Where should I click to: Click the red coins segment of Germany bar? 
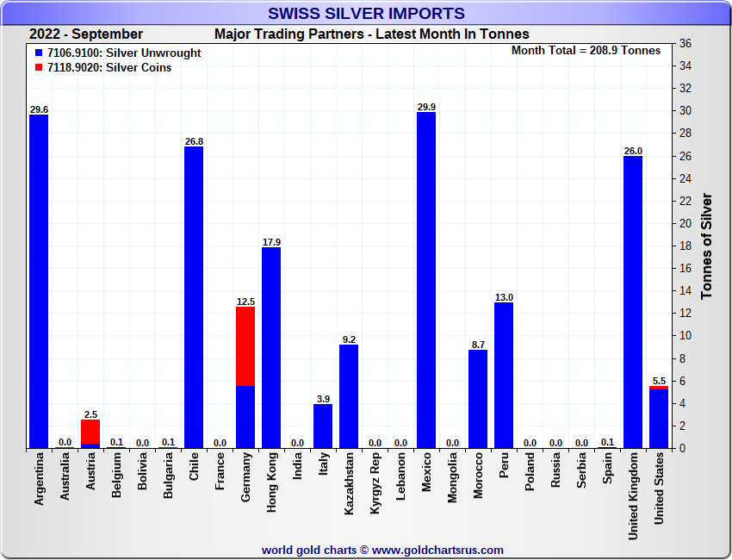pyautogui.click(x=245, y=346)
